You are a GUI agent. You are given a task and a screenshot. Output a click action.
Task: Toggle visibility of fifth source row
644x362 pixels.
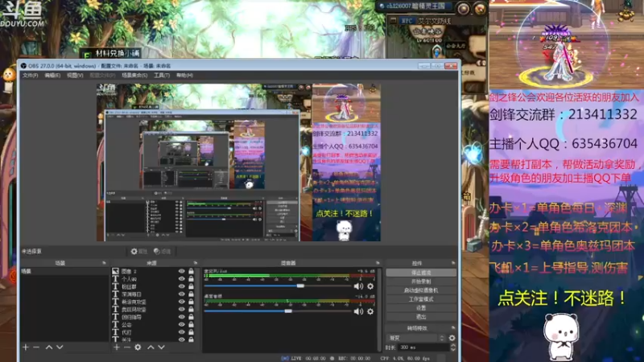pos(182,302)
